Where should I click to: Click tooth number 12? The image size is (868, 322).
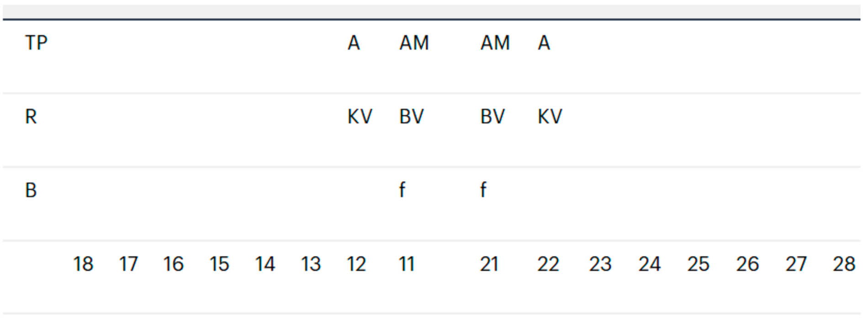[x=356, y=264]
